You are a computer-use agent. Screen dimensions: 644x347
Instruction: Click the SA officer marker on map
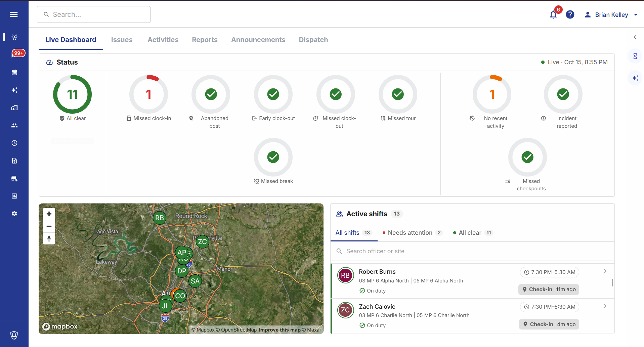tap(195, 281)
